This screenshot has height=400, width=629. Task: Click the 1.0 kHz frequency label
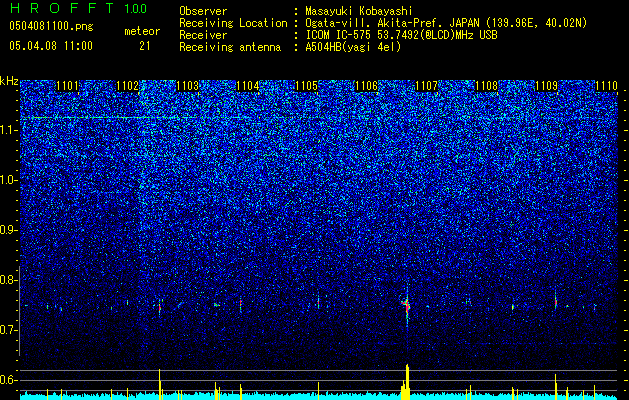coord(8,180)
